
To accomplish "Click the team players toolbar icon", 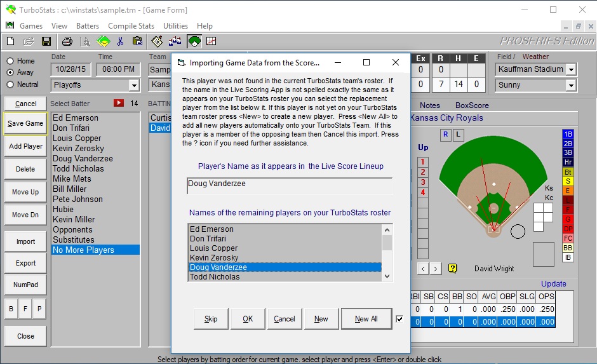I will pos(175,41).
